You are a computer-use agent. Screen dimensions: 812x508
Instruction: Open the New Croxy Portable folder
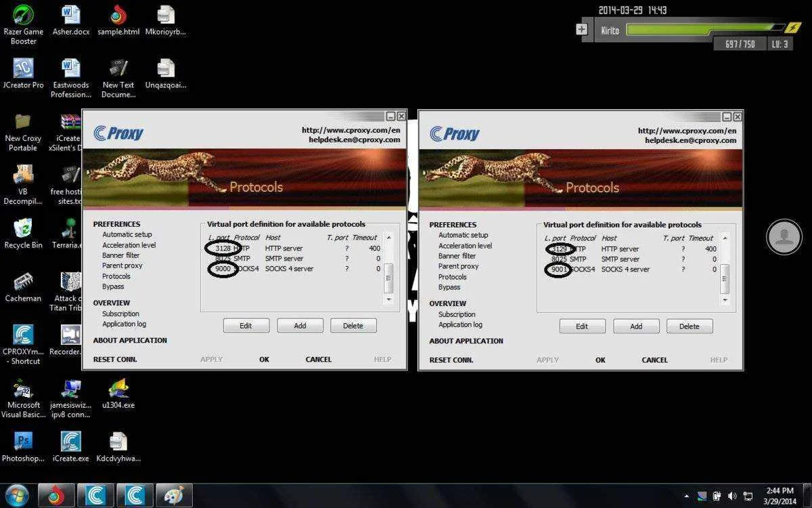click(23, 132)
